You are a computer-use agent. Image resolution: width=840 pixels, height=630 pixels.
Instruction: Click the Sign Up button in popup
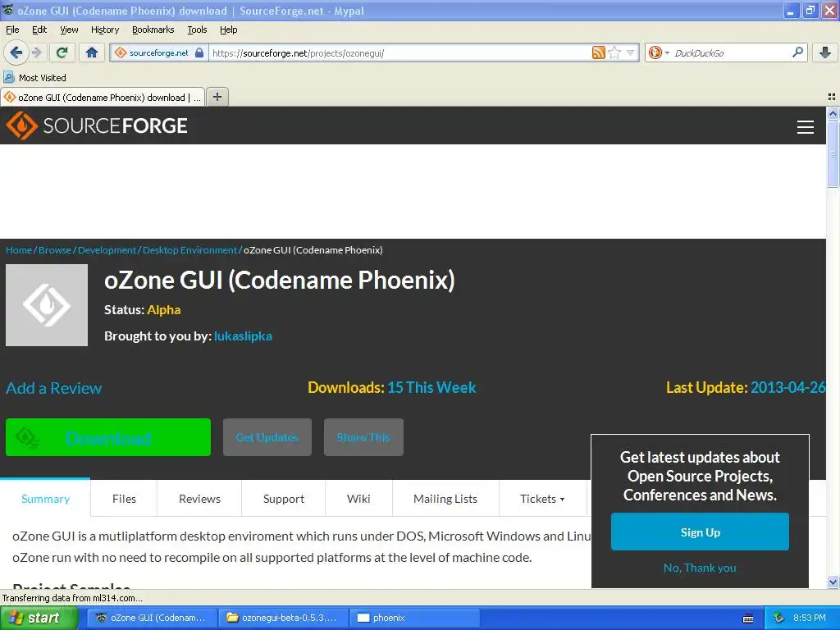[700, 532]
